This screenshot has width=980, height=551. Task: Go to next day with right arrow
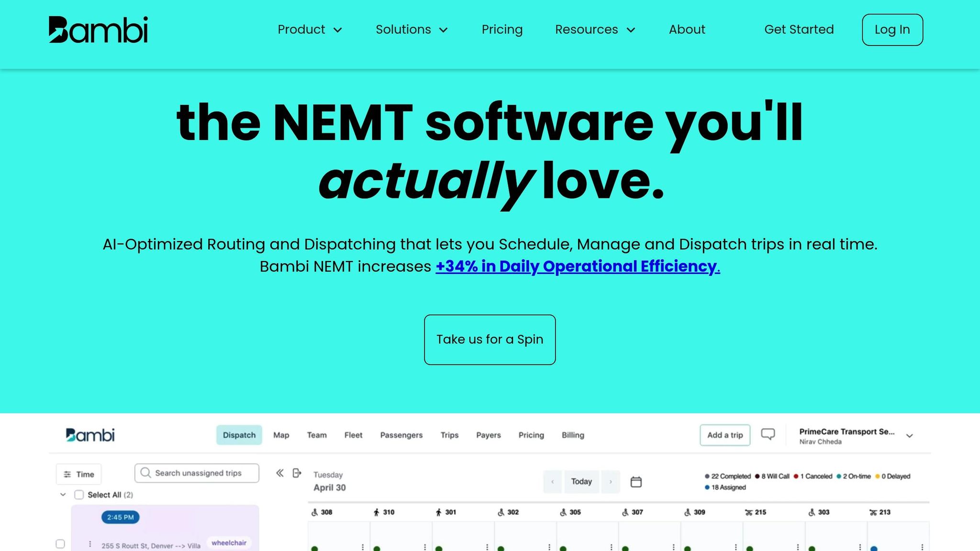tap(611, 482)
